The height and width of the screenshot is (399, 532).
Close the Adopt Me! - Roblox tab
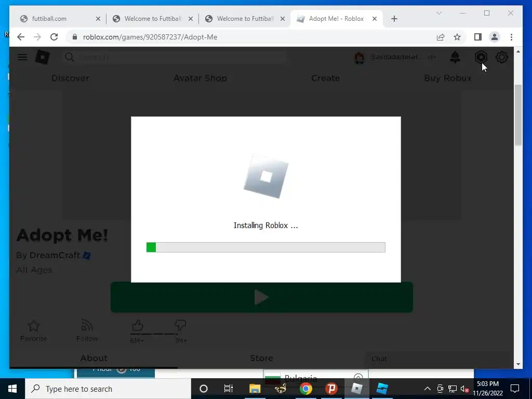tap(375, 19)
